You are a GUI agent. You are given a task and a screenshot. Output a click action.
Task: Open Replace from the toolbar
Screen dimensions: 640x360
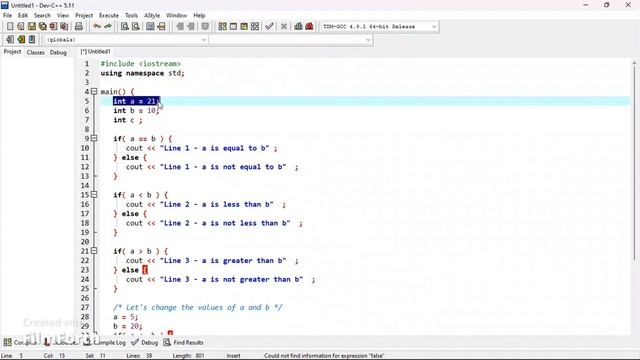136,27
